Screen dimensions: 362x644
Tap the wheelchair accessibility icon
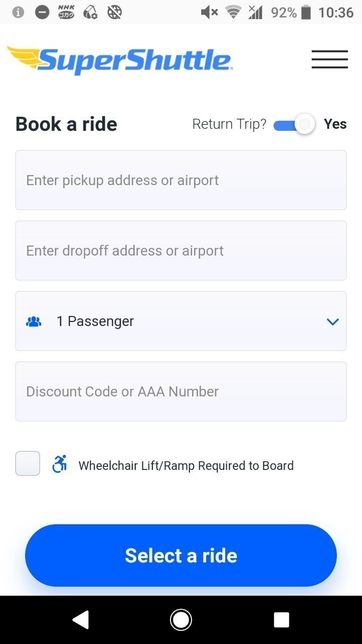point(59,463)
